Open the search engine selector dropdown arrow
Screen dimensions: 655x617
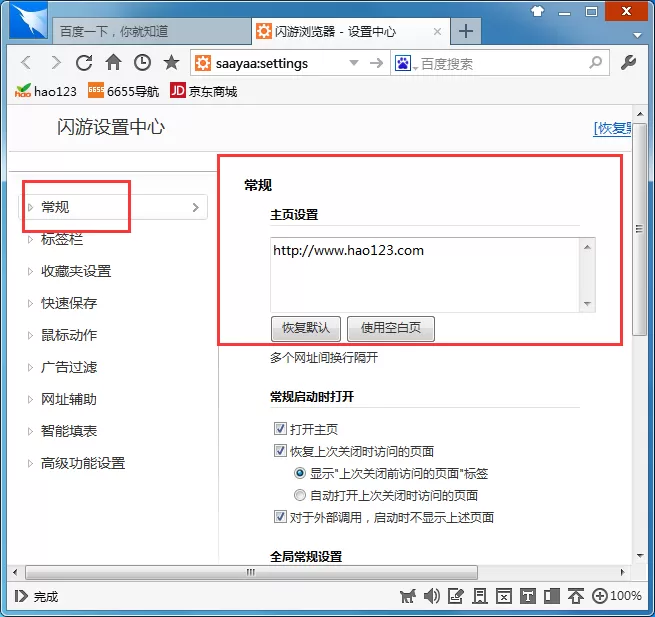(x=415, y=68)
